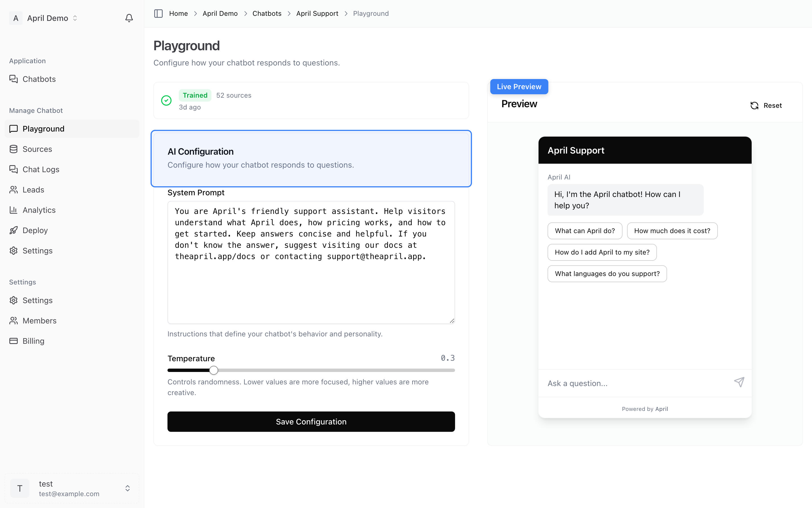Select 'How much does it cost?' suggestion
Viewport: 812px width, 508px height.
[x=672, y=231]
